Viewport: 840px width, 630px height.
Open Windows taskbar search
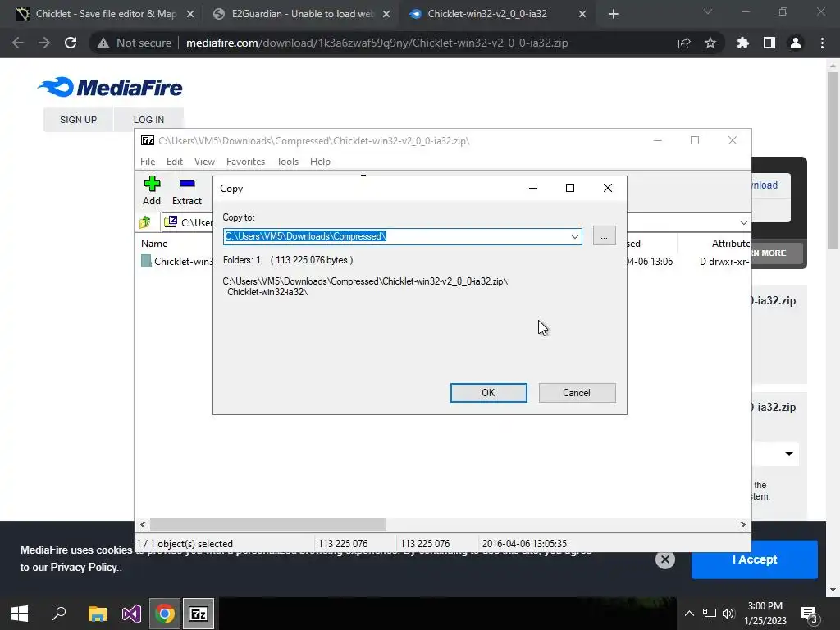click(x=59, y=614)
